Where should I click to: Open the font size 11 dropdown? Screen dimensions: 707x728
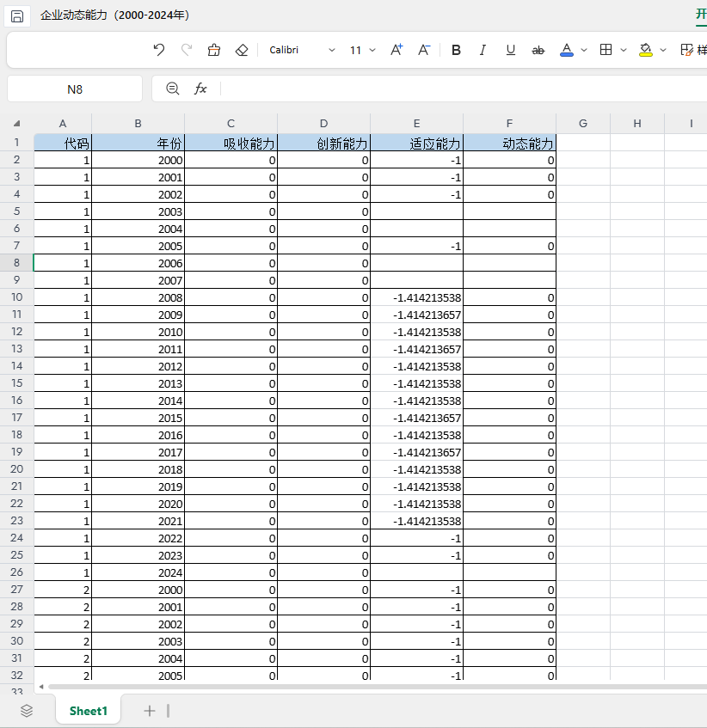click(x=363, y=50)
